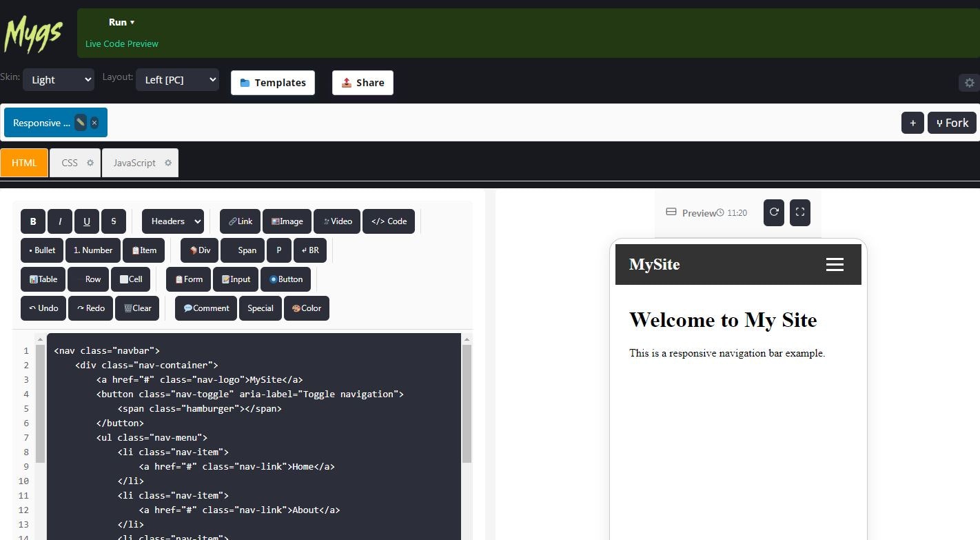Click Live Code Preview text
This screenshot has height=540, width=980.
tap(121, 43)
